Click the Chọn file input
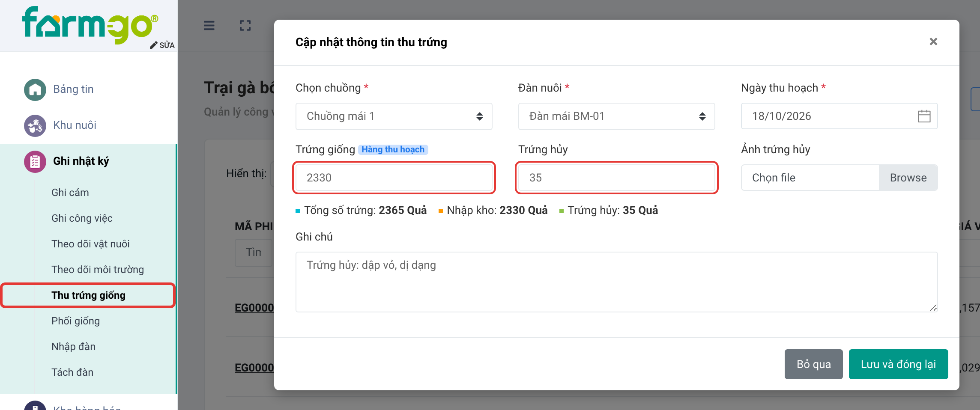Viewport: 980px width, 410px height. coord(810,178)
